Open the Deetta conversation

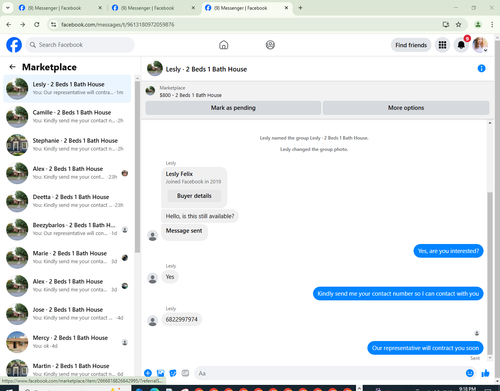(67, 201)
